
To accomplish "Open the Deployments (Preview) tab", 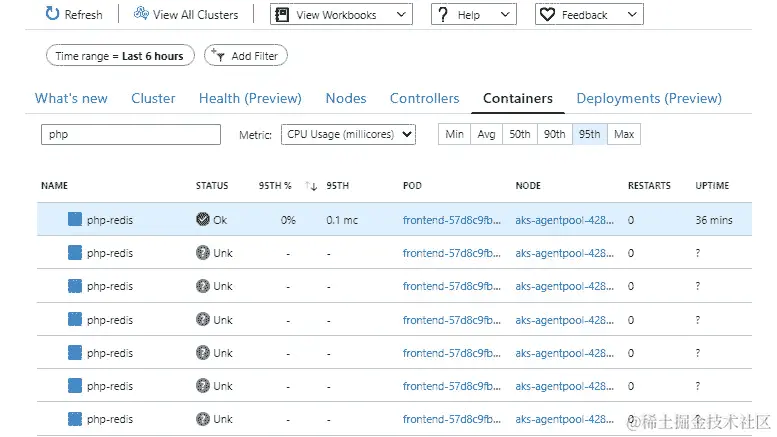I will (649, 98).
